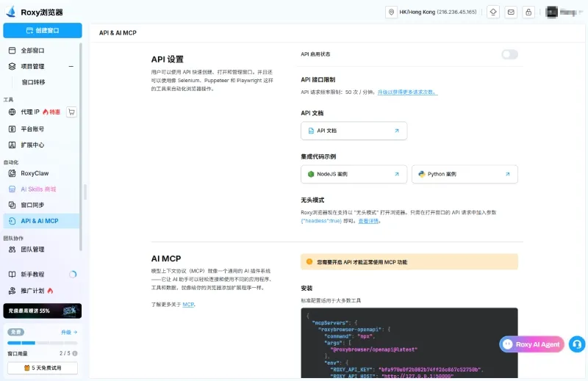Open the Roxy AI Agent button

click(x=531, y=344)
